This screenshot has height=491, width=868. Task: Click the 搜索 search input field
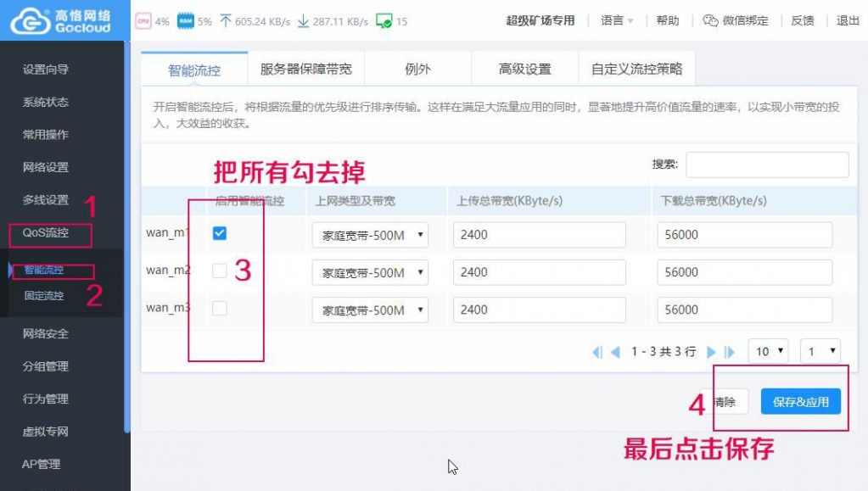pyautogui.click(x=767, y=165)
